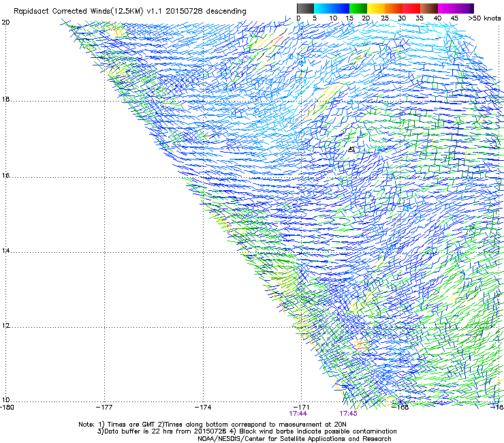The width and height of the screenshot is (504, 443).
Task: Click the green 15–20 knots legend swatch
Action: pyautogui.click(x=358, y=8)
